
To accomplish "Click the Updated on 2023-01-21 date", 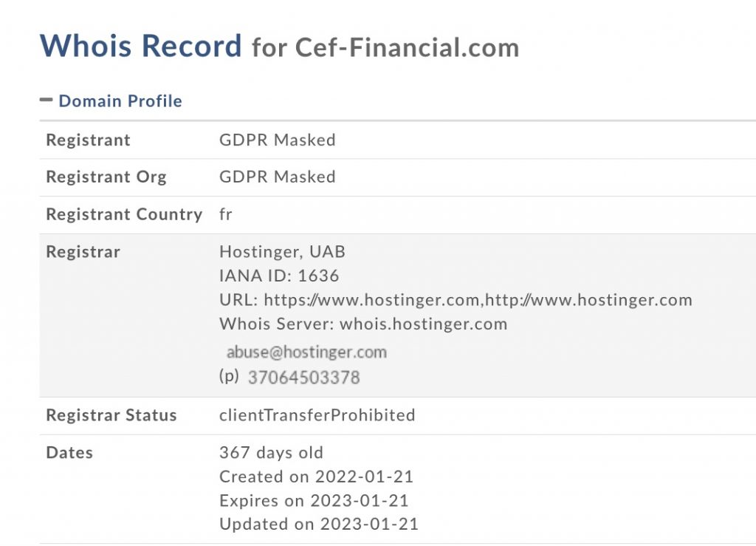I will (x=318, y=524).
